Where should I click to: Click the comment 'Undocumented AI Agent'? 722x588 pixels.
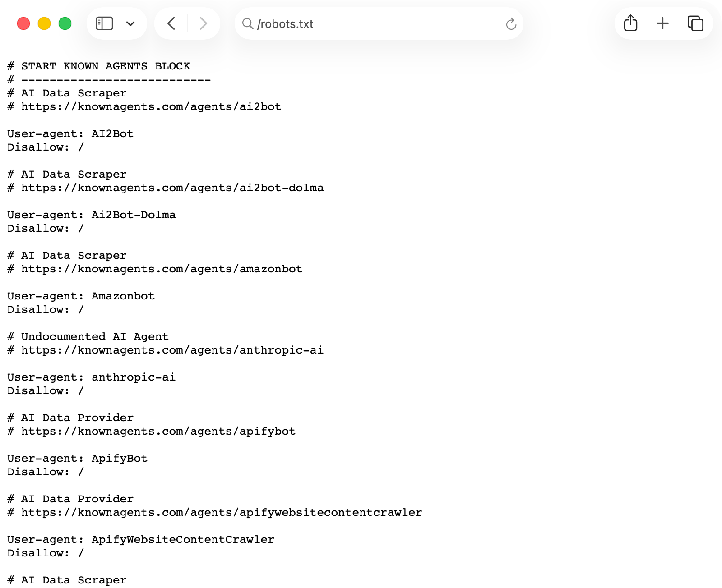click(95, 337)
